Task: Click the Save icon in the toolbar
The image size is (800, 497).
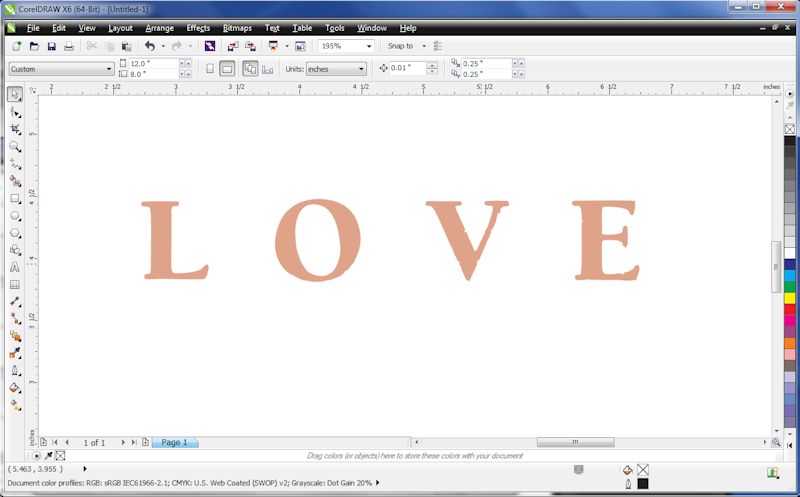Action: click(x=51, y=46)
